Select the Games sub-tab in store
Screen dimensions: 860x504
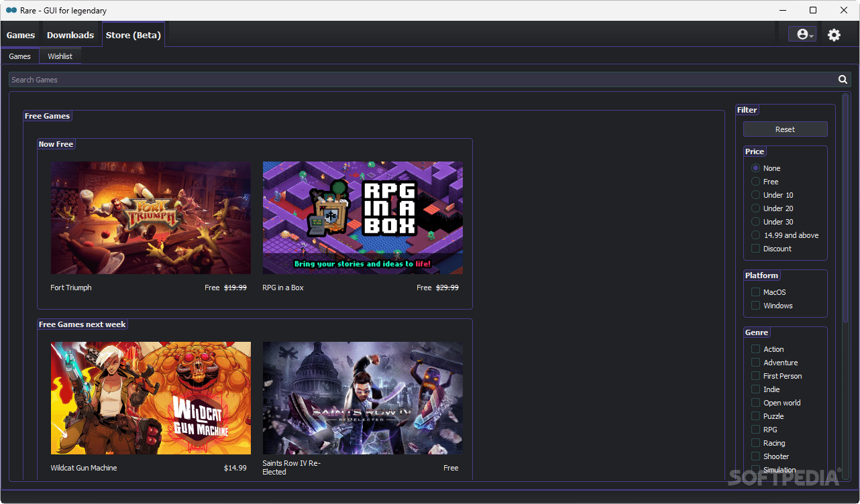19,56
